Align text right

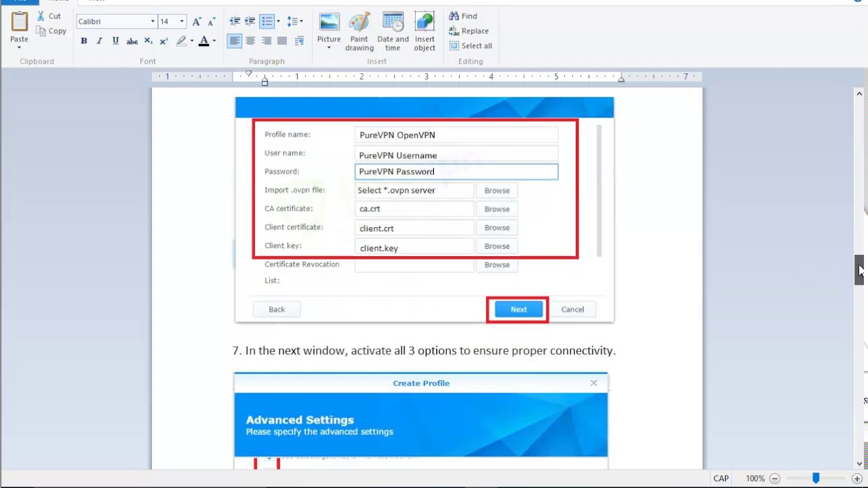tap(267, 41)
